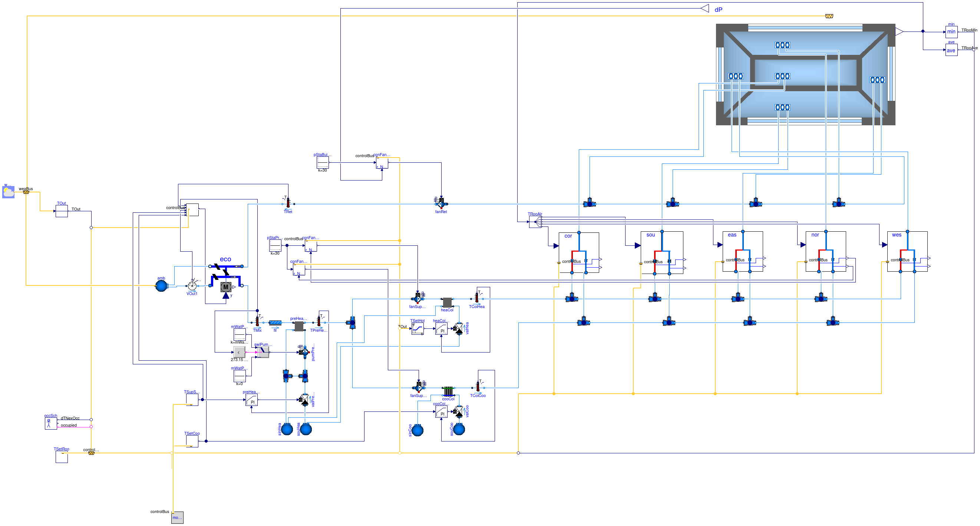Click the conFan controller beside pStaBui
Viewport: 980px width, 526px height.
point(382,163)
